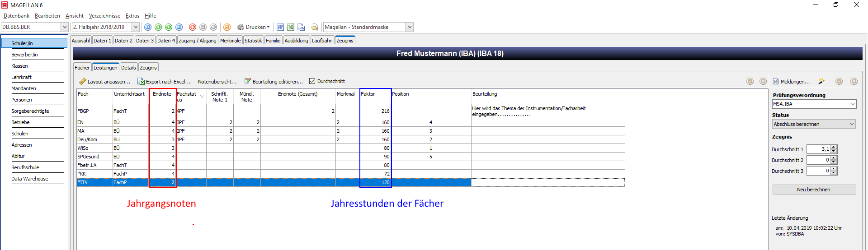The width and height of the screenshot is (868, 250).
Task: Open the Fachstatus column filter arrow
Action: (202, 97)
